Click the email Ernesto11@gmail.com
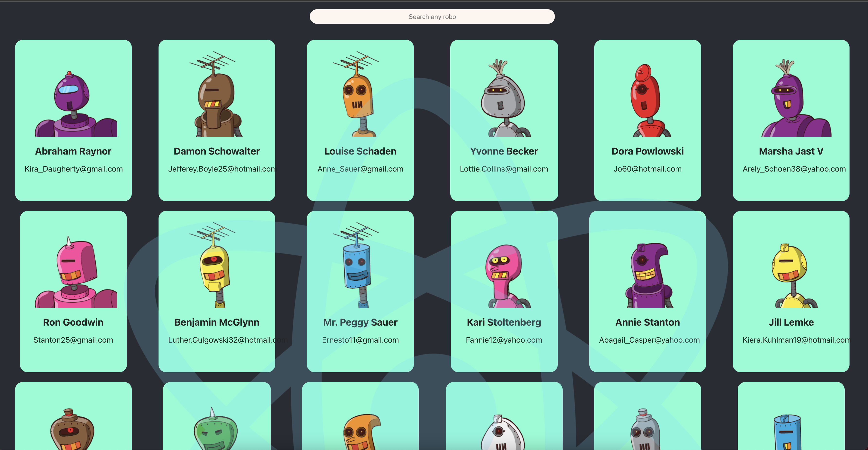The height and width of the screenshot is (450, 868). pyautogui.click(x=360, y=340)
